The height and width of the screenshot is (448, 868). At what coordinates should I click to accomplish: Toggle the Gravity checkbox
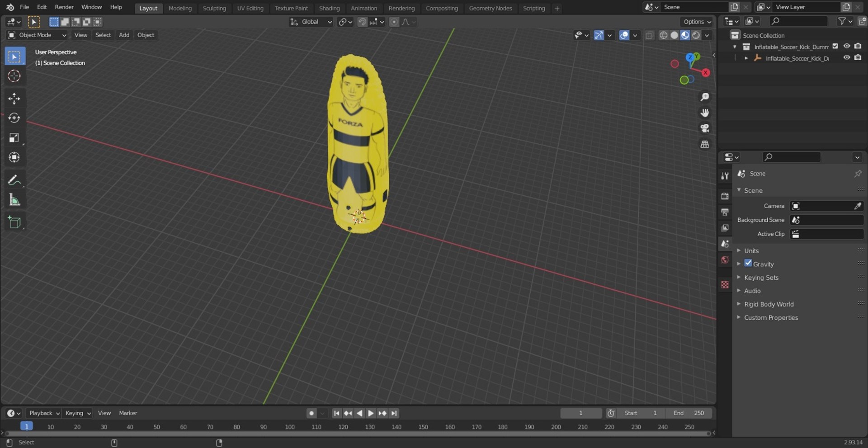(x=748, y=263)
